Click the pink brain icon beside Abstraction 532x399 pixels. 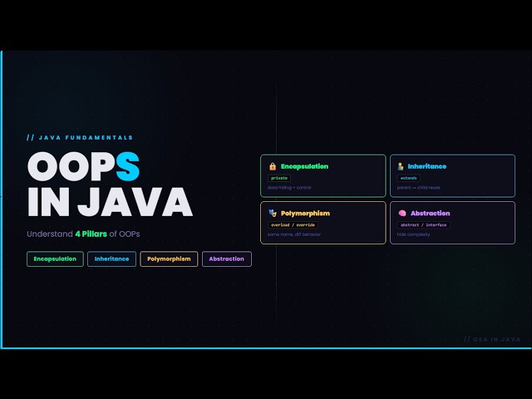[402, 213]
